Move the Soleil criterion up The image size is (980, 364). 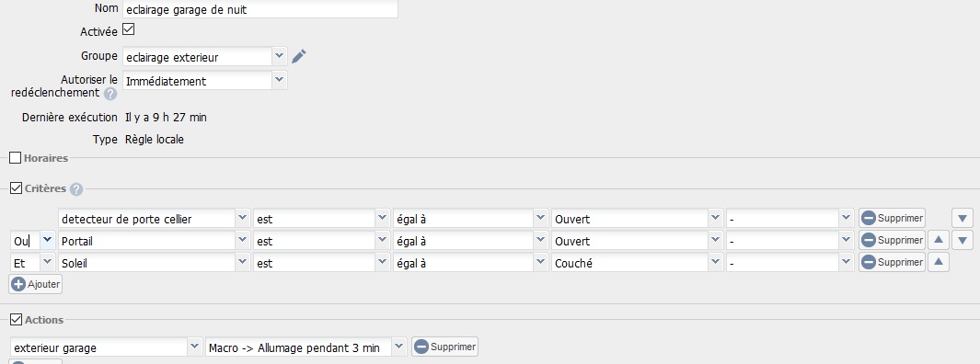938,262
